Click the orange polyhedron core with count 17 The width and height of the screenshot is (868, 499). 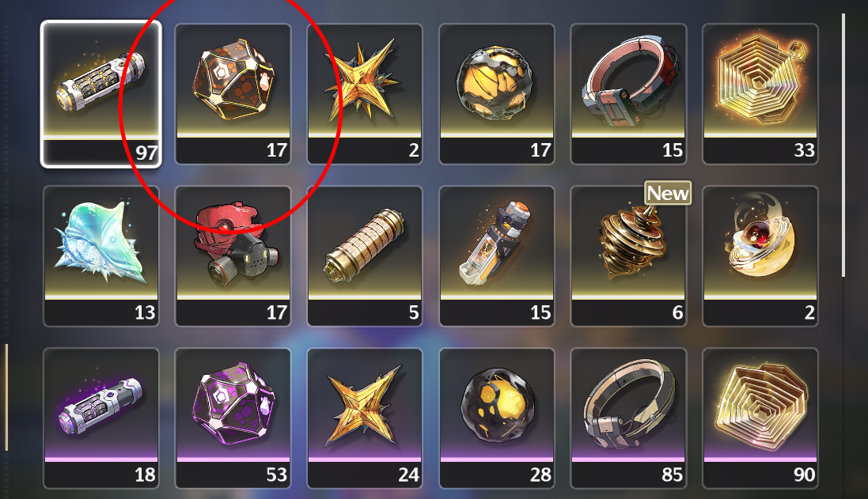233,93
